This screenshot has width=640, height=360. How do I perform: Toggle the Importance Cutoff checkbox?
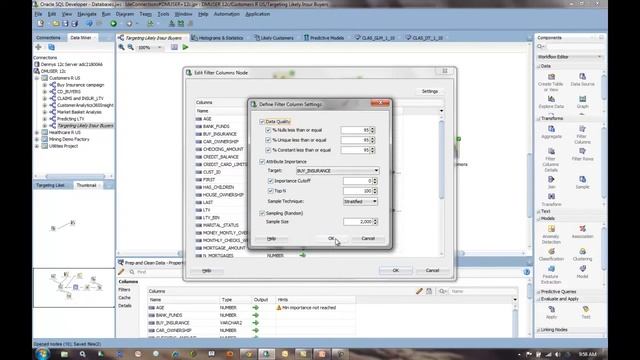[x=270, y=181]
